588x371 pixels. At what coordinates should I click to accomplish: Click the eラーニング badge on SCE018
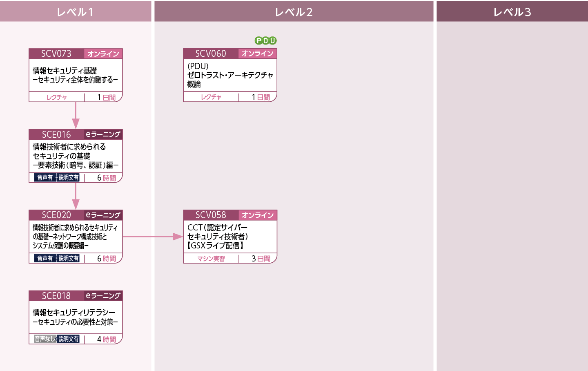(102, 296)
